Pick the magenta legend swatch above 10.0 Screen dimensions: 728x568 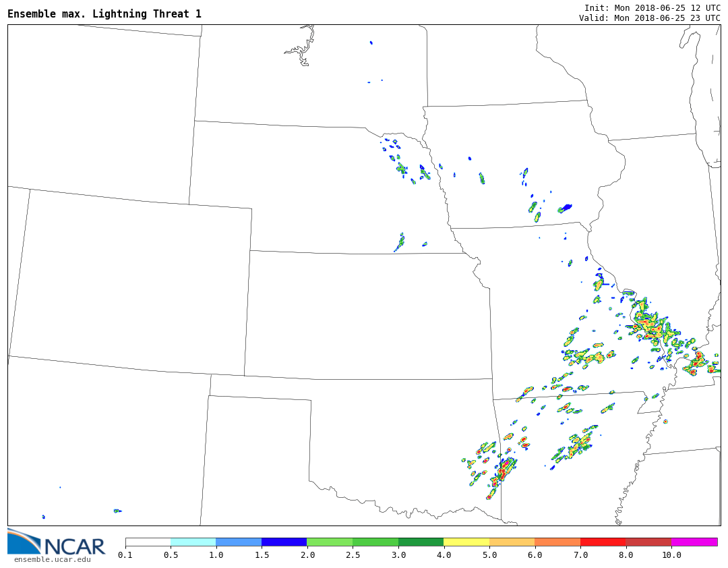pos(694,542)
